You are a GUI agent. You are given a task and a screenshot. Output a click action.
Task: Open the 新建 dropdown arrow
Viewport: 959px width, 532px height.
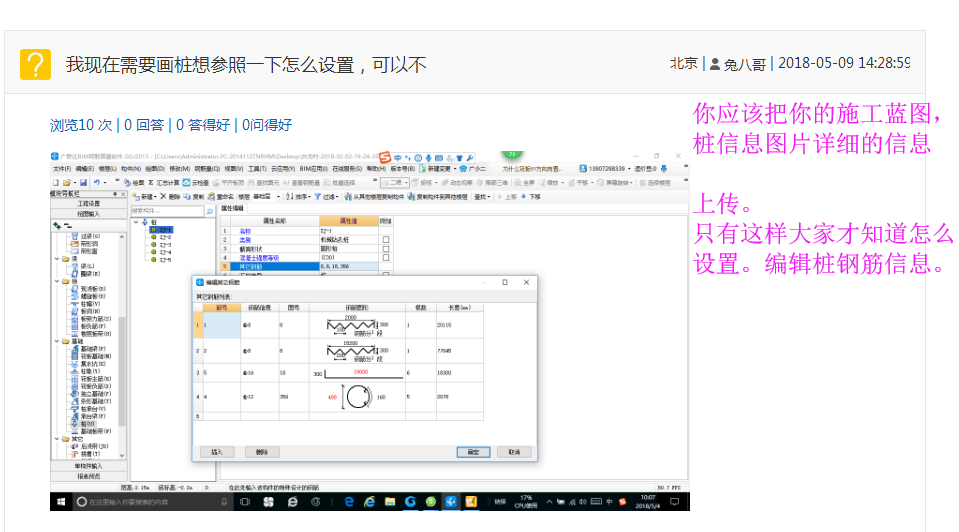pos(155,197)
